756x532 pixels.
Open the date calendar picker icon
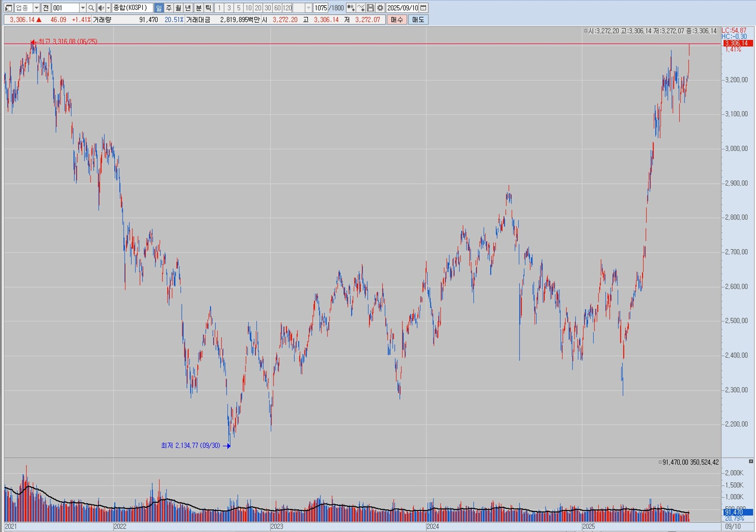(x=423, y=8)
